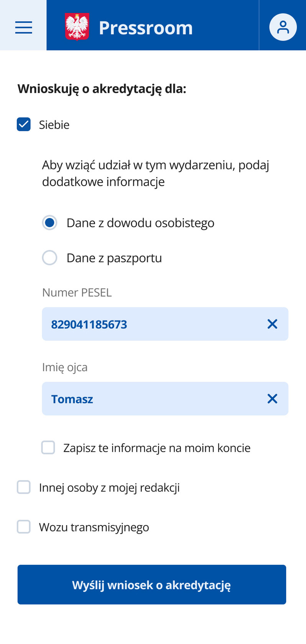Clear the Imię ojca field value
The image size is (306, 644).
tap(273, 398)
